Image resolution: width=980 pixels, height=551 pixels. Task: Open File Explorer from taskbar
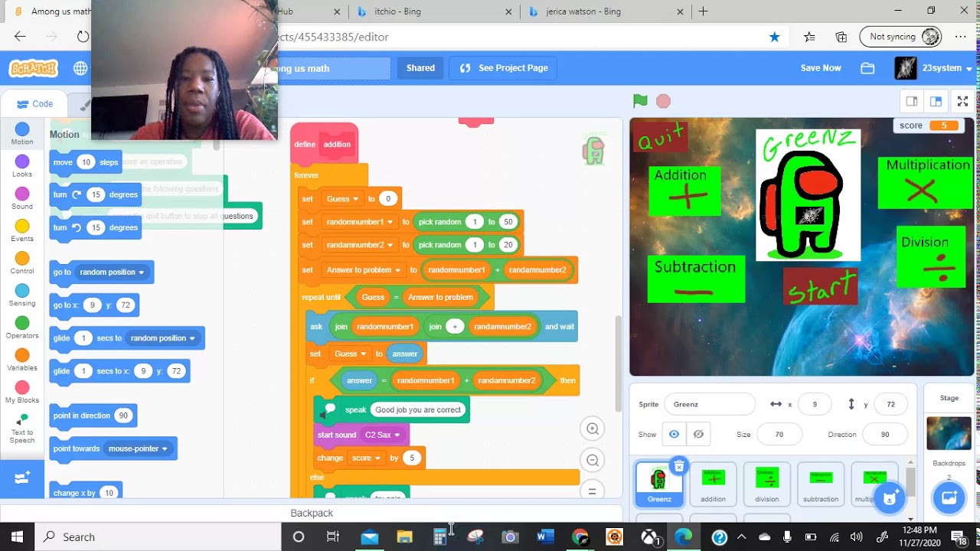[404, 536]
